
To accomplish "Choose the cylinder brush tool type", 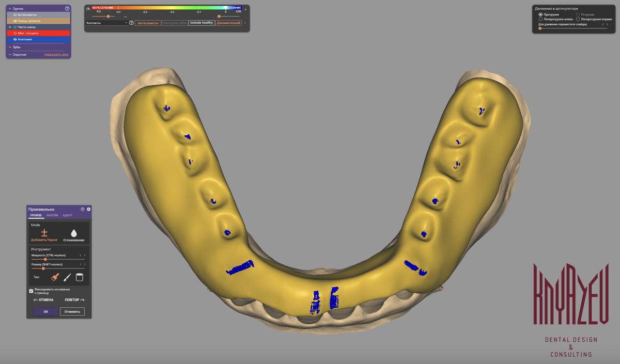I will coord(80,277).
